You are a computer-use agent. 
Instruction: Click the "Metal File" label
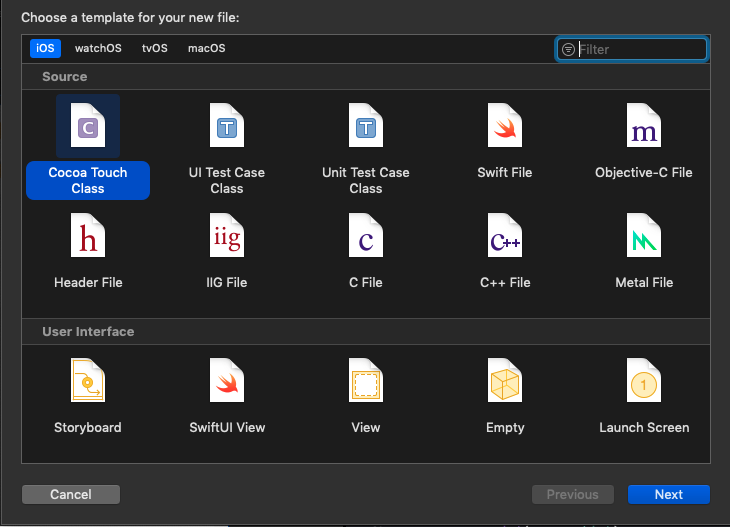644,283
